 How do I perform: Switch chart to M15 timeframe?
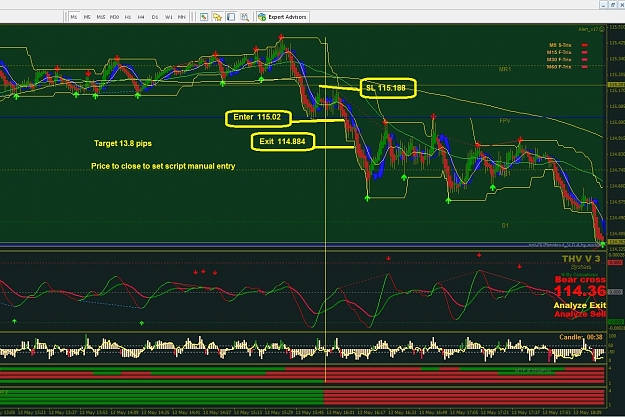pos(101,17)
